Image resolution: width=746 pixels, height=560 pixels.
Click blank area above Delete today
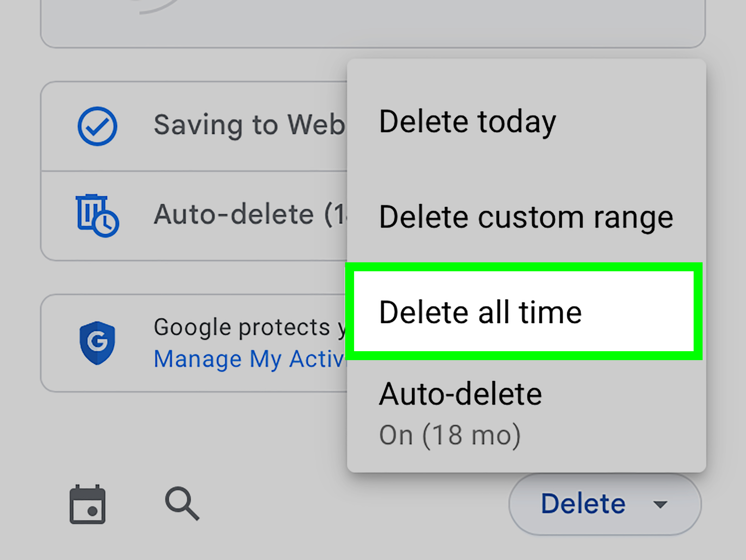coord(526,81)
